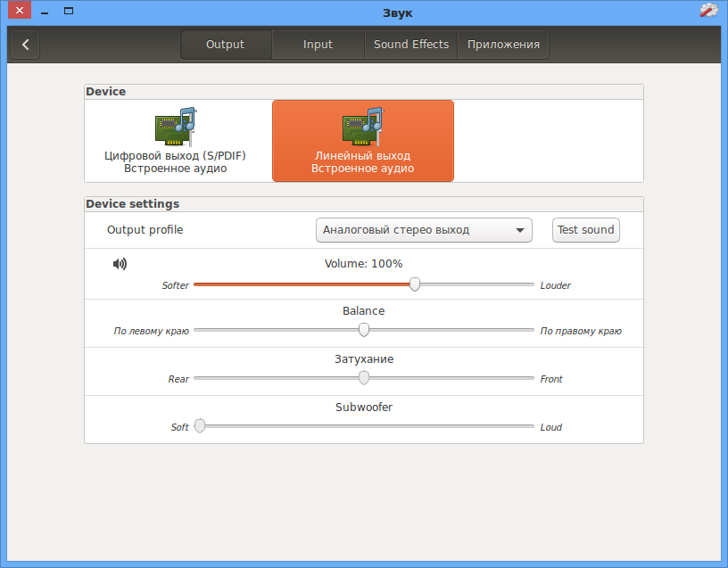Close the Звук window
Viewport: 728px width, 568px height.
pos(20,10)
